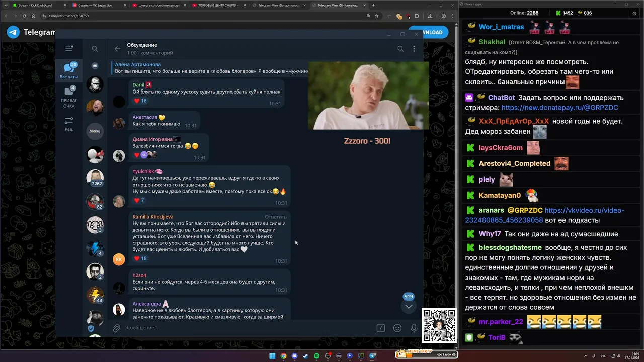Open the donatepay.ru link in chat
This screenshot has width=644, height=362.
pyautogui.click(x=559, y=108)
